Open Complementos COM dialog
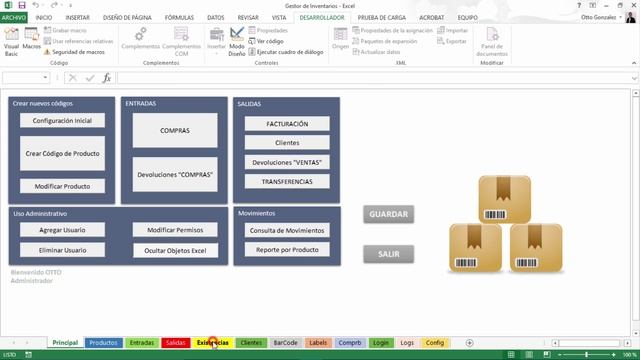This screenshot has width=640, height=360. click(x=181, y=42)
